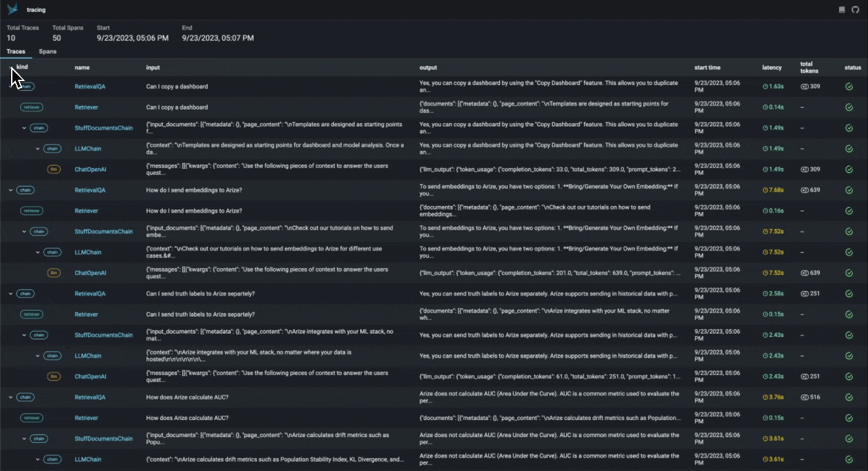Open the GitHub icon in the header
Viewport: 868px width, 471px height.
[855, 10]
